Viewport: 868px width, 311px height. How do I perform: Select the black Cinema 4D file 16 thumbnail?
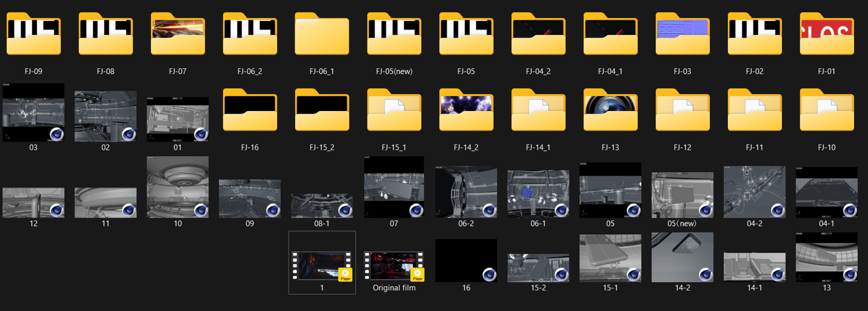(x=466, y=261)
